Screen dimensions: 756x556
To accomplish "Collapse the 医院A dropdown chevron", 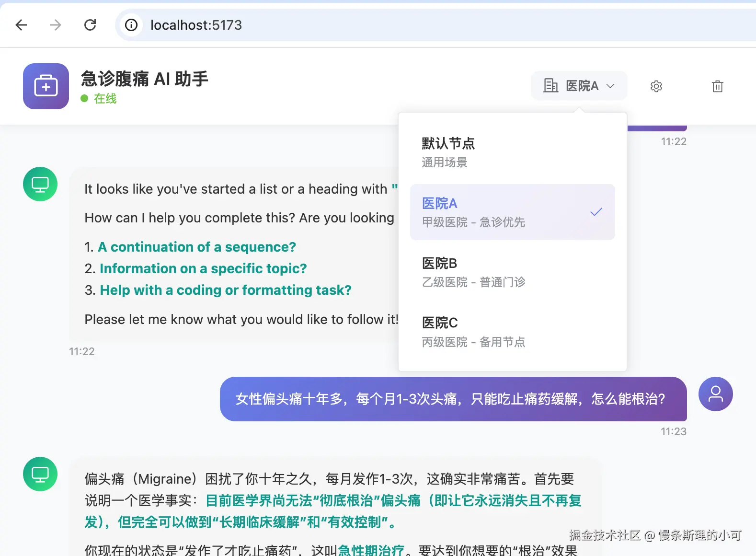I will coord(610,86).
